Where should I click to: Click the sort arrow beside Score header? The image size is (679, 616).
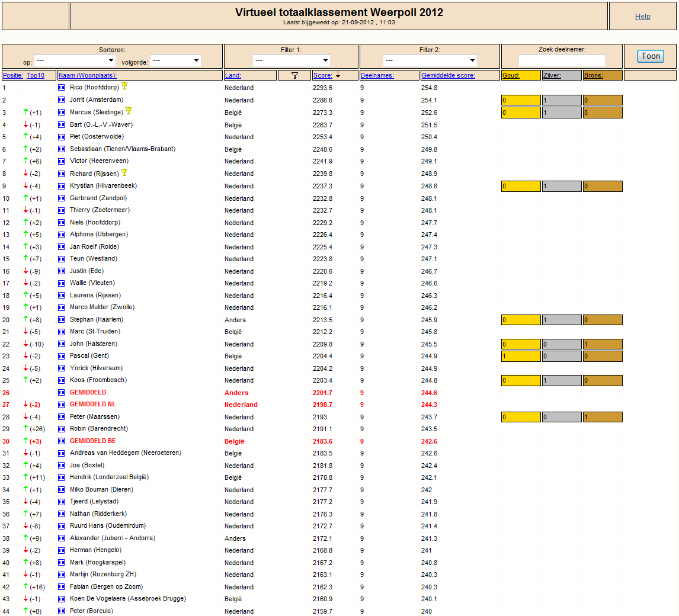[338, 75]
